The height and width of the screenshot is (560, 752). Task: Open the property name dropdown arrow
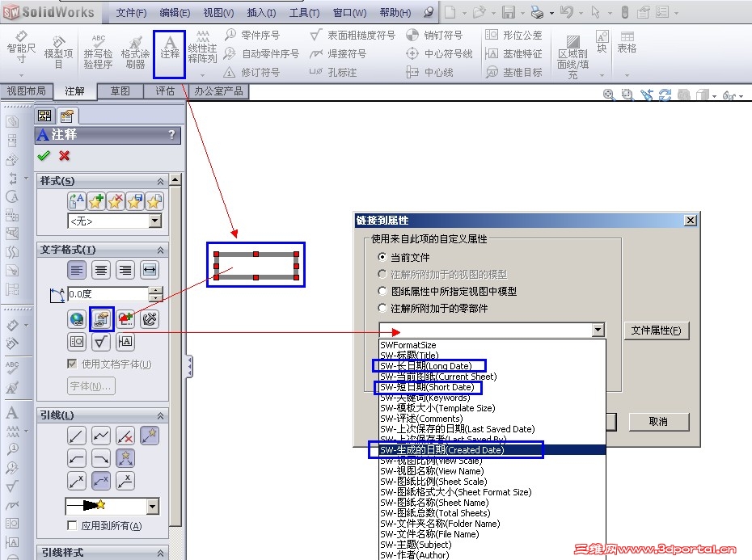pos(598,330)
